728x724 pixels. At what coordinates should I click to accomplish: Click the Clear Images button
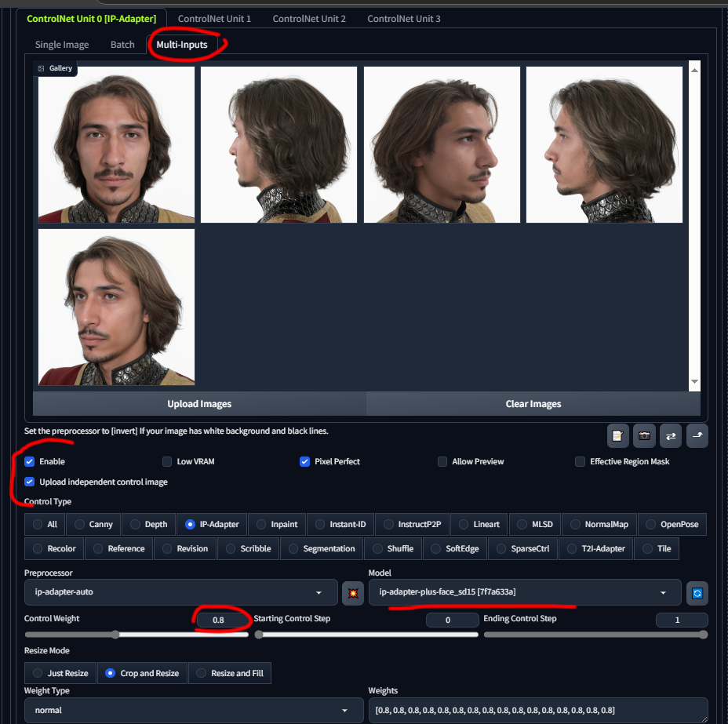[x=533, y=404]
